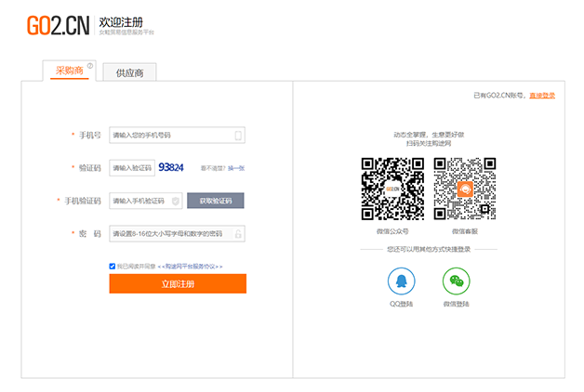Image resolution: width=584 pixels, height=392 pixels.
Task: Click the 密码 password input field
Action: click(x=170, y=233)
